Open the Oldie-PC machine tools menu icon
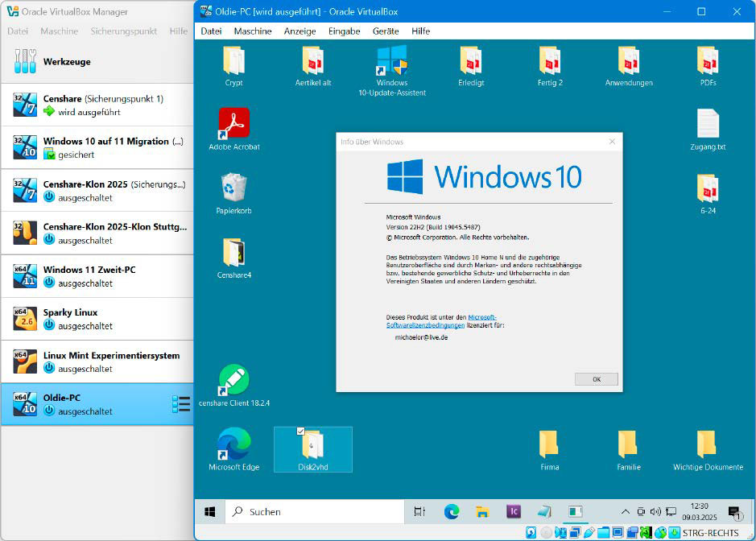Image resolution: width=756 pixels, height=541 pixels. [181, 404]
